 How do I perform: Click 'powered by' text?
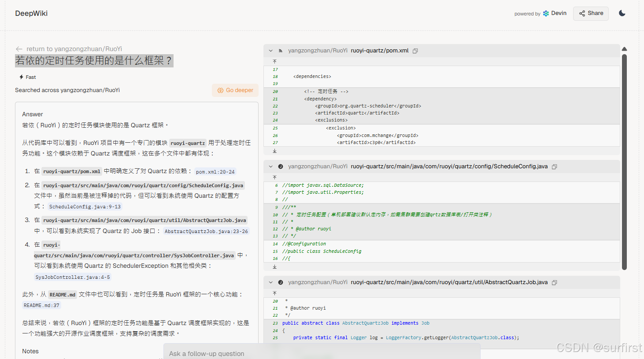tap(527, 14)
